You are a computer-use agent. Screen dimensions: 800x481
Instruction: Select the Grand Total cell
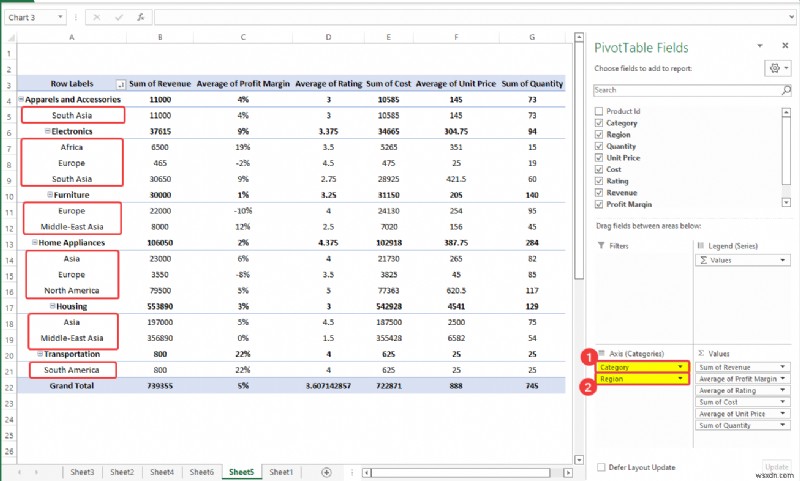pos(71,386)
